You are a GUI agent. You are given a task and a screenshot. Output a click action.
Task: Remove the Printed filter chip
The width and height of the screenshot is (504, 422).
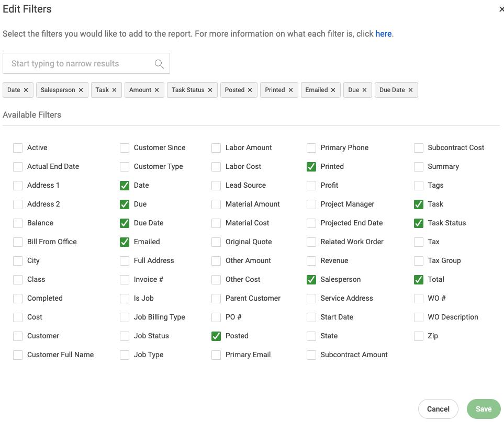coord(290,90)
